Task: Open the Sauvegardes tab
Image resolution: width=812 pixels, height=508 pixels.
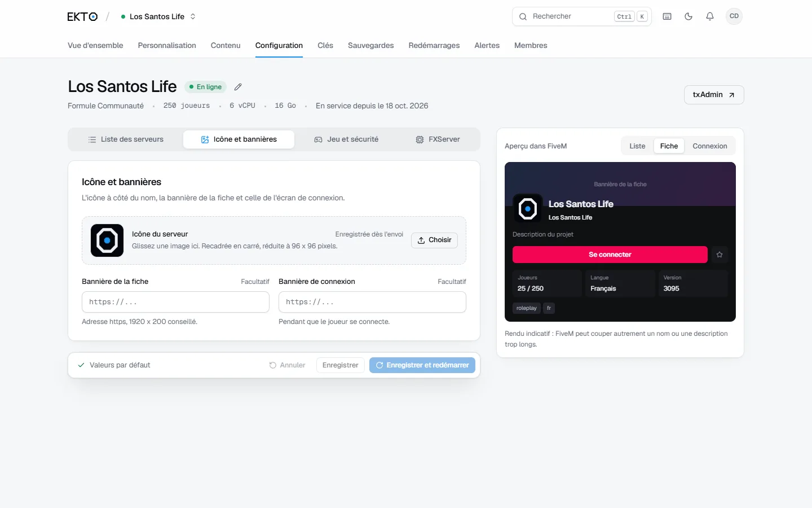Action: tap(371, 46)
